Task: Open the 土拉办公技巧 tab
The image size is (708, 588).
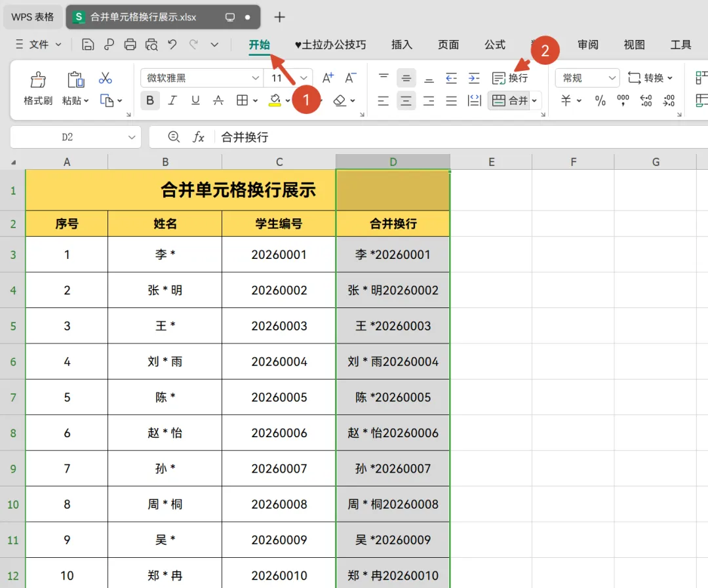Action: [x=330, y=45]
